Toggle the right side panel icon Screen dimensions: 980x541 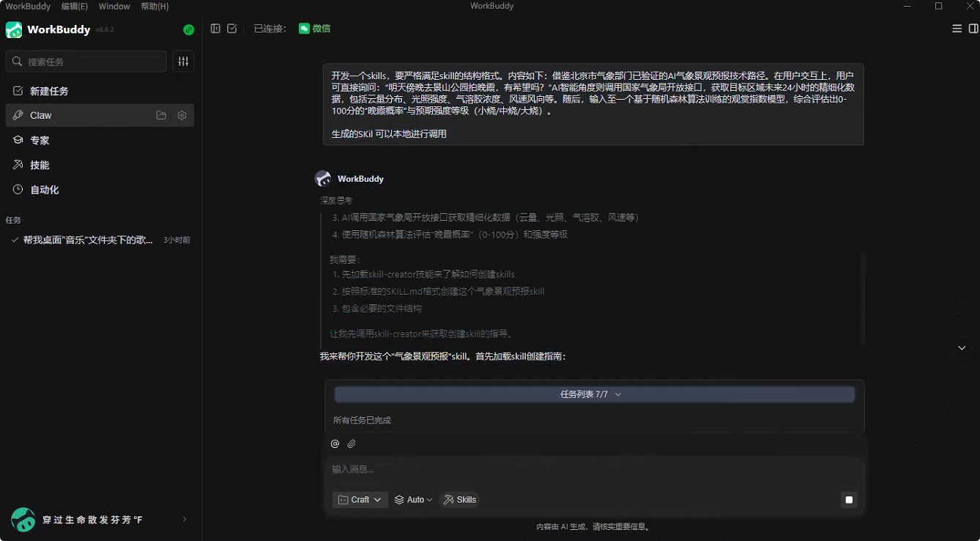[973, 29]
